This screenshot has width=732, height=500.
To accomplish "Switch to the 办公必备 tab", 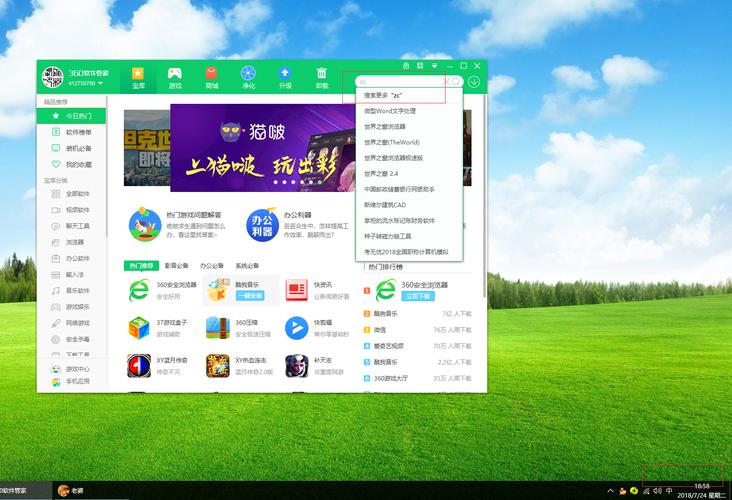I will (x=211, y=265).
